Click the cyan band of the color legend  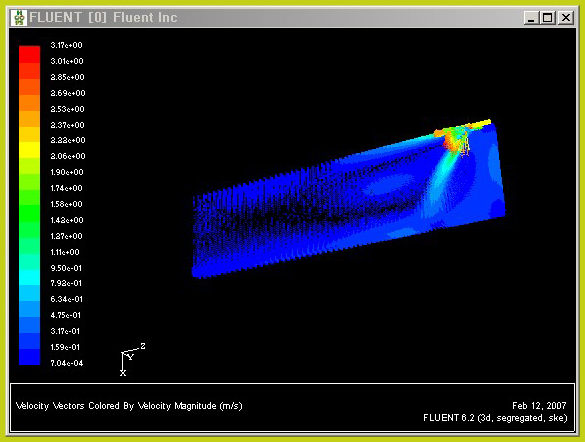tap(29, 278)
